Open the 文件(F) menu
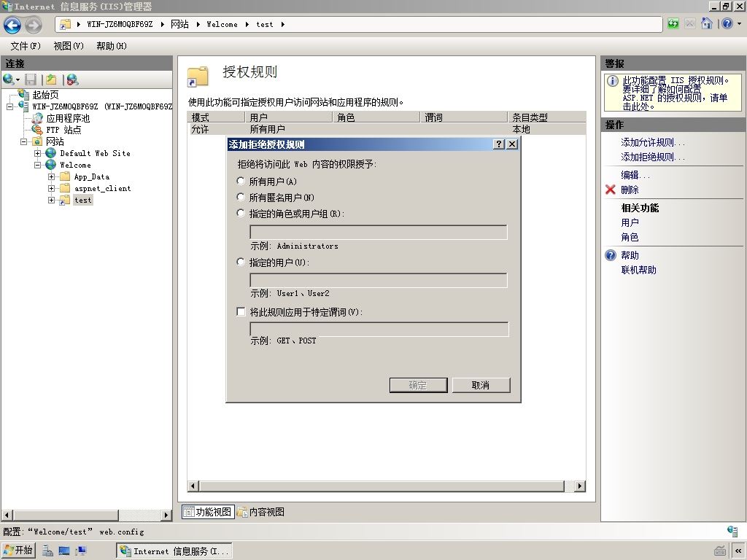This screenshot has height=560, width=747. pyautogui.click(x=26, y=46)
